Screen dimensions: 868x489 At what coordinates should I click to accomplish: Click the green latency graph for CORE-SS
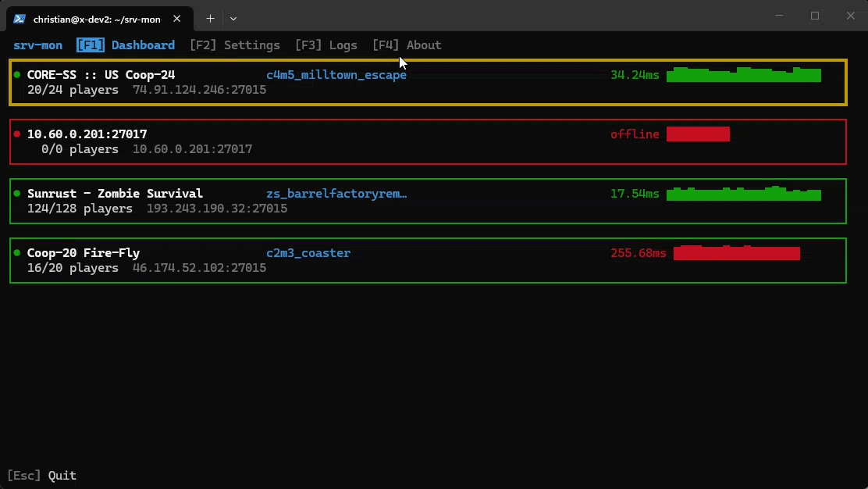pos(743,75)
